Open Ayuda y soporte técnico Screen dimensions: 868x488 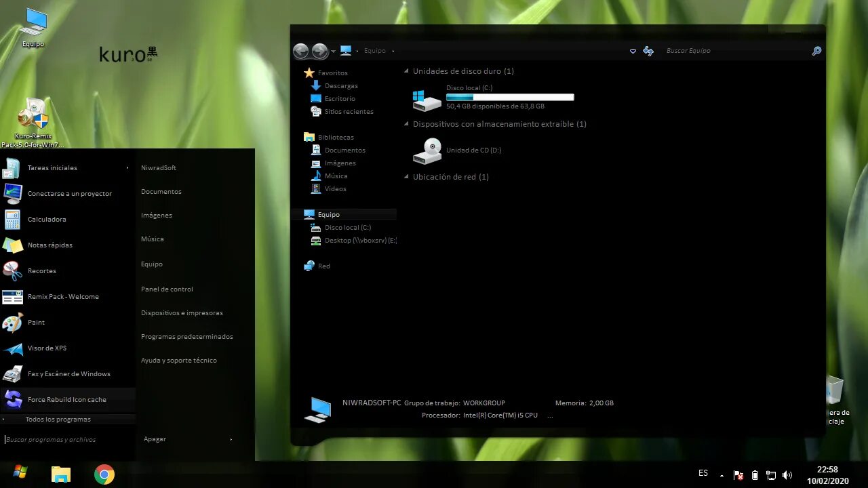179,360
